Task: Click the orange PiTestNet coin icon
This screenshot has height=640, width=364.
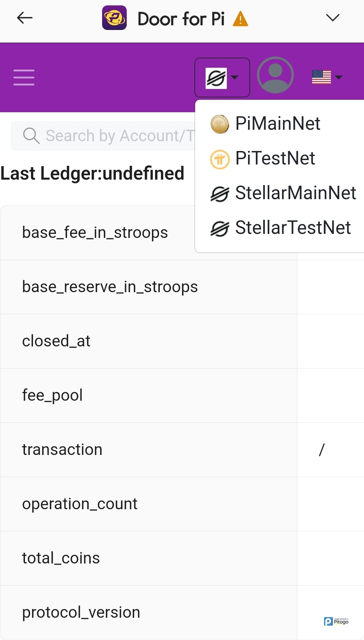Action: click(x=220, y=159)
